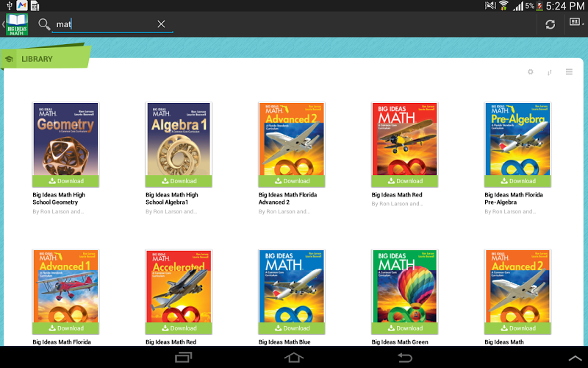Select second-row title 'Big Ideas Math Red'
Image resolution: width=588 pixels, height=368 pixels.
pos(171,342)
